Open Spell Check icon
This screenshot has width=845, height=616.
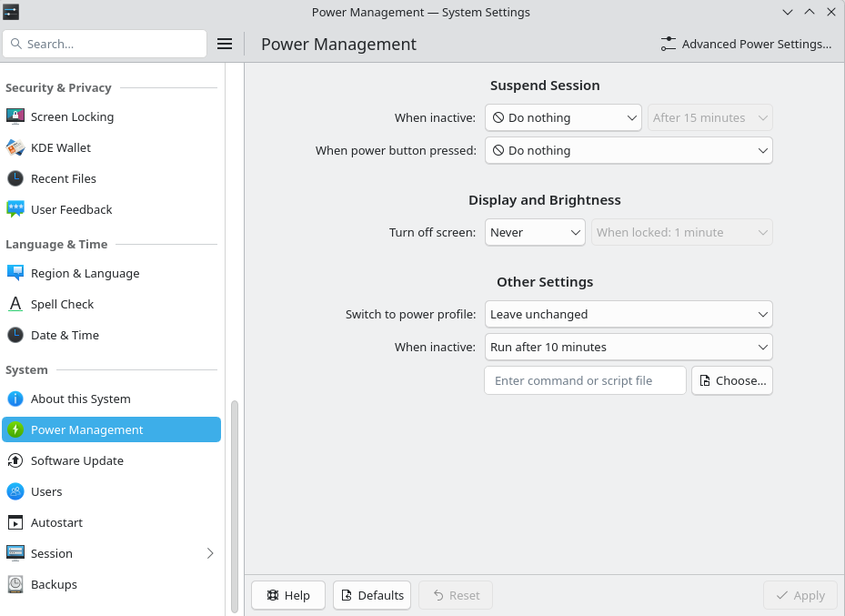click(x=15, y=304)
